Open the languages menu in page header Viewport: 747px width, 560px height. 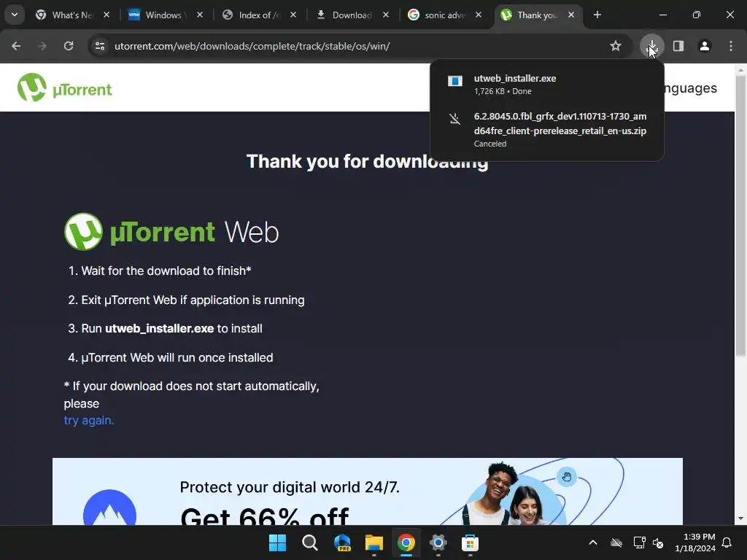point(690,88)
